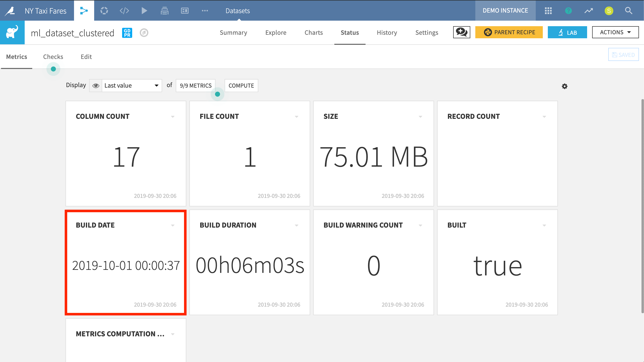Open the green help question icon

pyautogui.click(x=568, y=11)
